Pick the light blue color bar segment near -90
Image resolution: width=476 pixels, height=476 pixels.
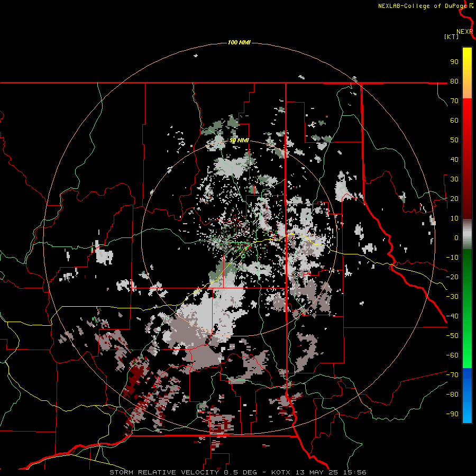coord(467,414)
